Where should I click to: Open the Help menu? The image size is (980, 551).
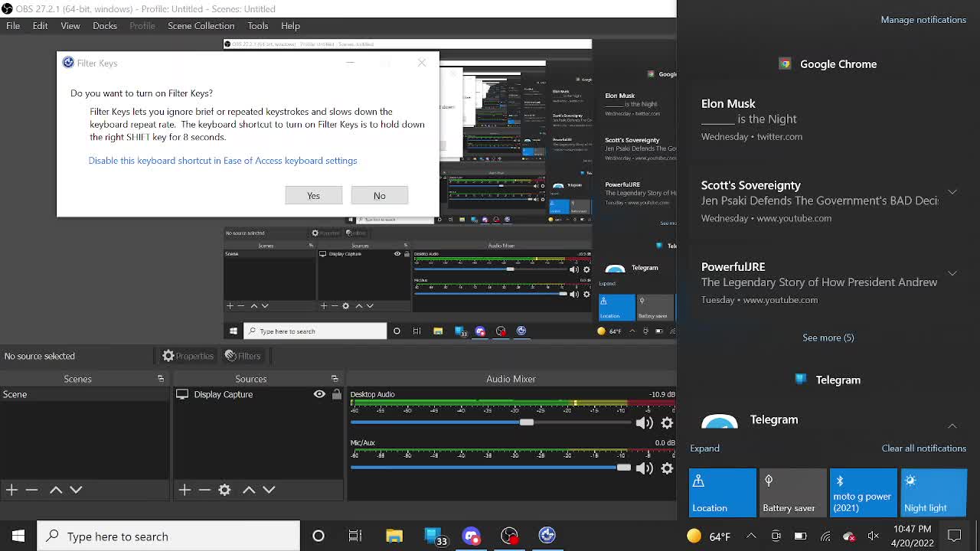click(290, 26)
